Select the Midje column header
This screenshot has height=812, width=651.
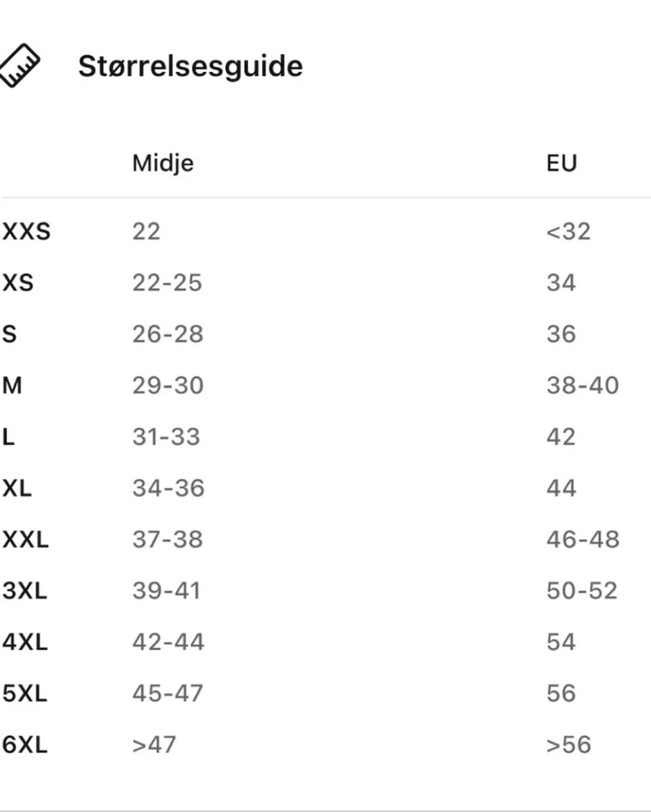tap(163, 163)
